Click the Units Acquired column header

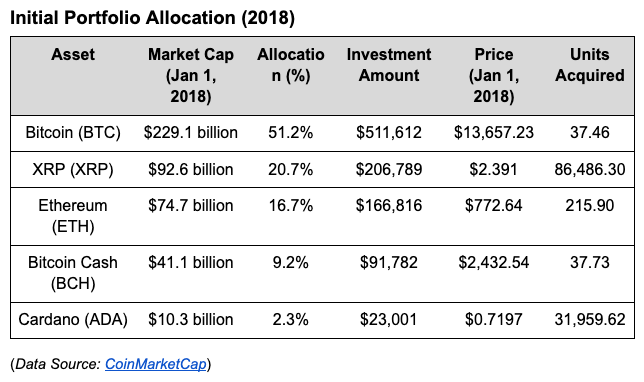(590, 65)
